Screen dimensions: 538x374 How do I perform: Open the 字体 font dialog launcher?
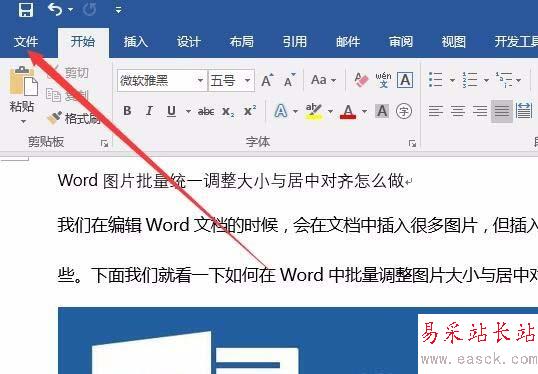(413, 144)
